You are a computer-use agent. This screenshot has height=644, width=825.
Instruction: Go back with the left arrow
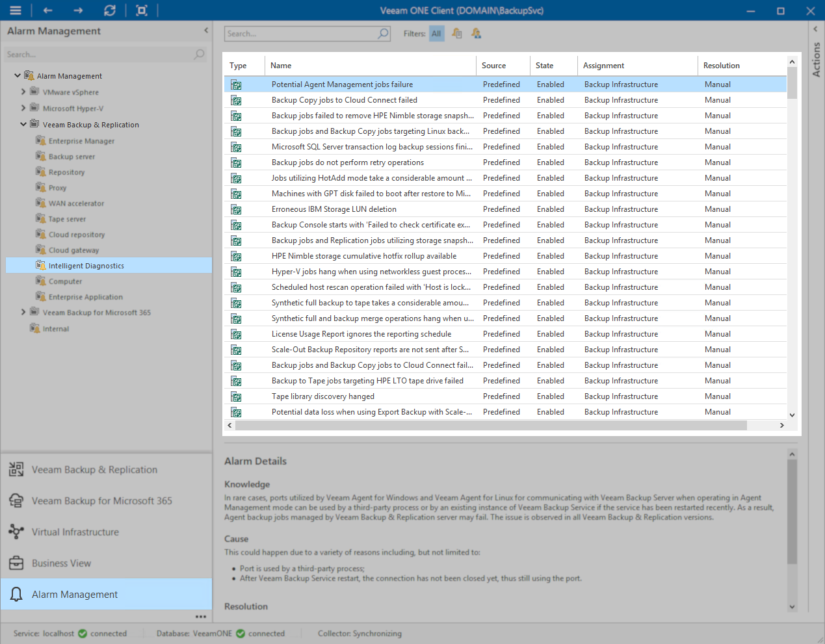pos(47,10)
